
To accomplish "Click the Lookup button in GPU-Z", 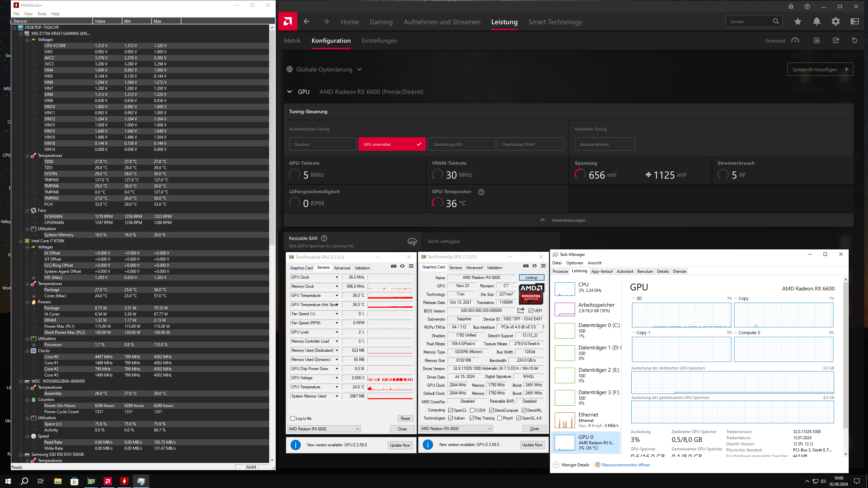I will pos(531,278).
